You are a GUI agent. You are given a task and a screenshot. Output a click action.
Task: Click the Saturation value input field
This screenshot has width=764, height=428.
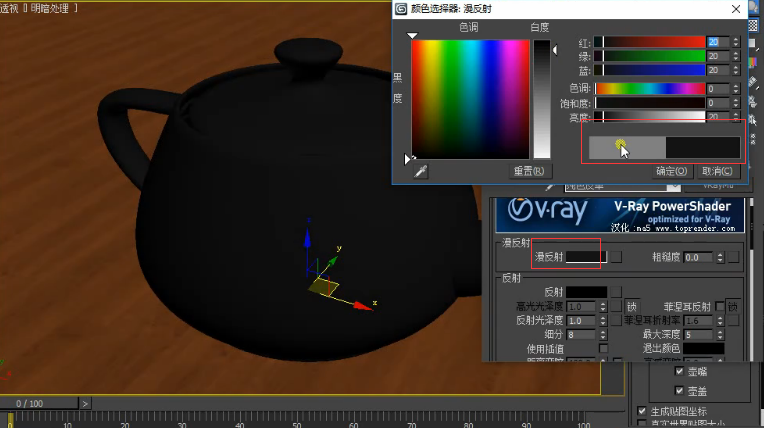[719, 103]
